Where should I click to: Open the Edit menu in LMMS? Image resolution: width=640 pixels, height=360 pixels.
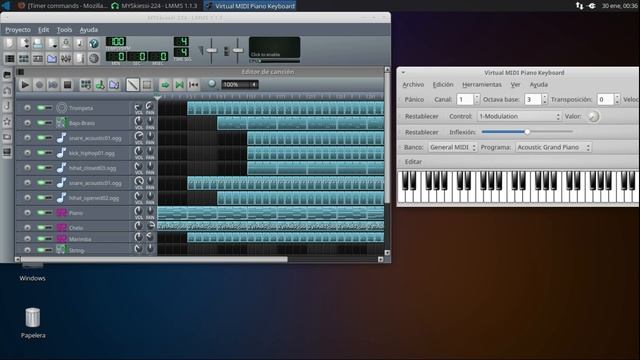pos(44,30)
